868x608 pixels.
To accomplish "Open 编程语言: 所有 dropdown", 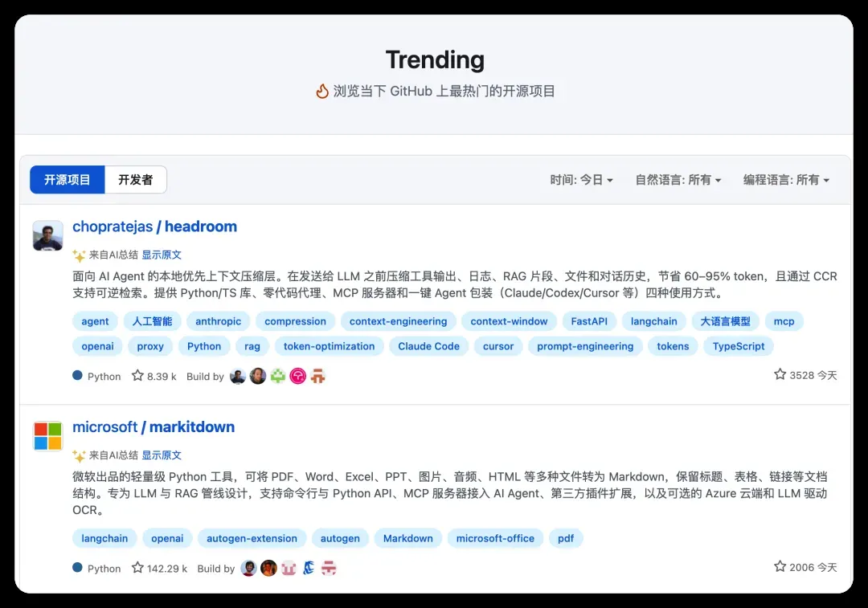I will point(786,180).
